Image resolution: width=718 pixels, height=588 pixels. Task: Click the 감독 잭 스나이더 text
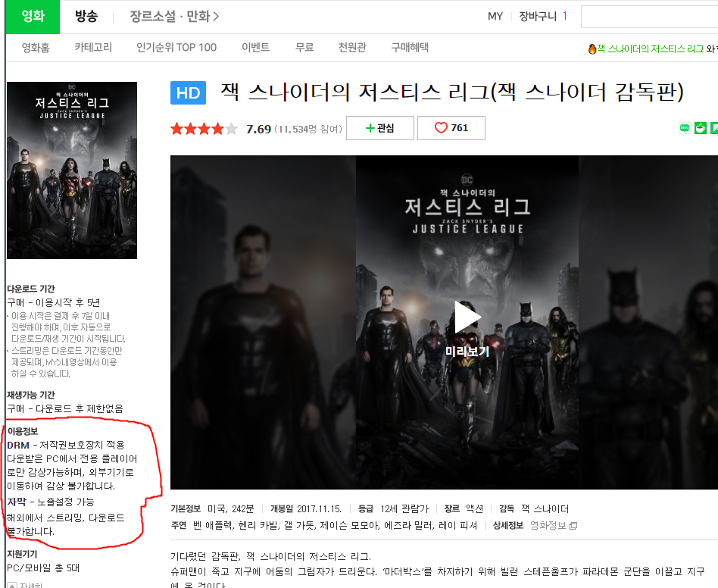534,508
